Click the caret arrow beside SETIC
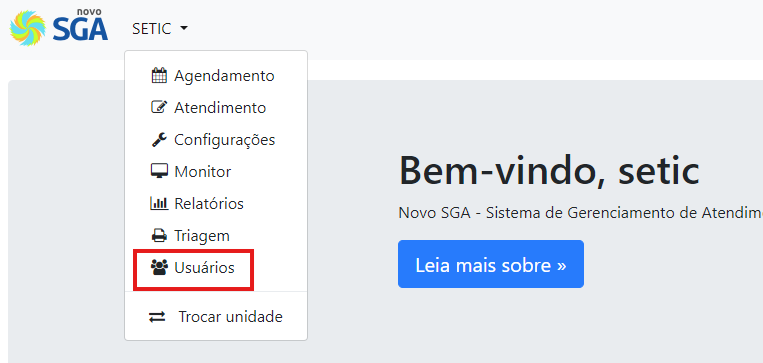763x363 pixels. click(x=183, y=29)
